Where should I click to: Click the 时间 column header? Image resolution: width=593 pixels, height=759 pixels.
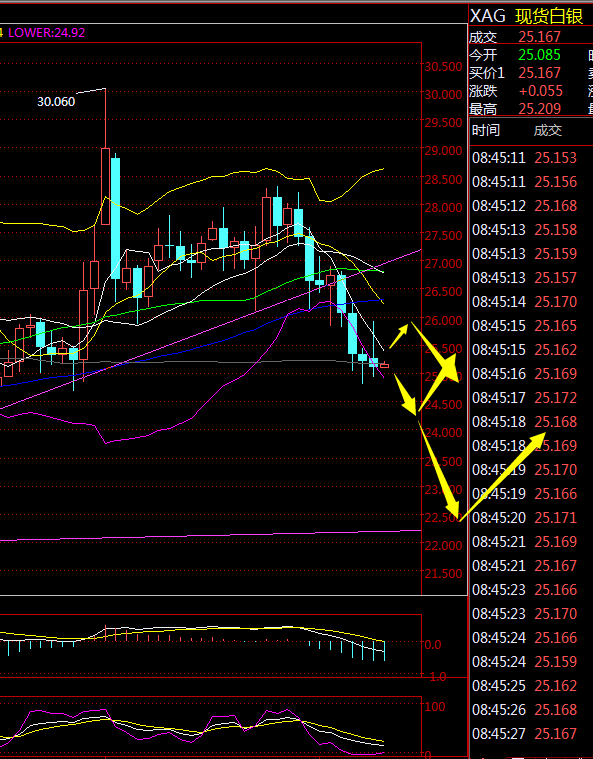point(486,130)
